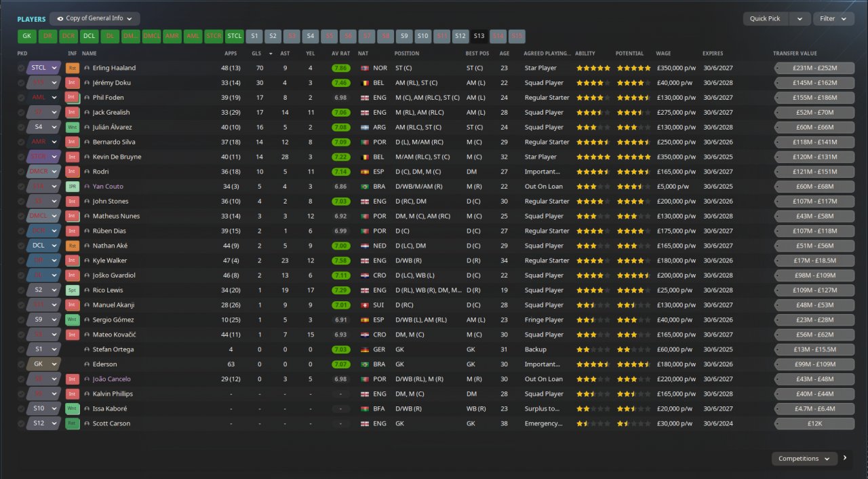Image resolution: width=868 pixels, height=479 pixels.
Task: Click the Netherlands flag in Nathan Aké's row
Action: [x=365, y=246]
